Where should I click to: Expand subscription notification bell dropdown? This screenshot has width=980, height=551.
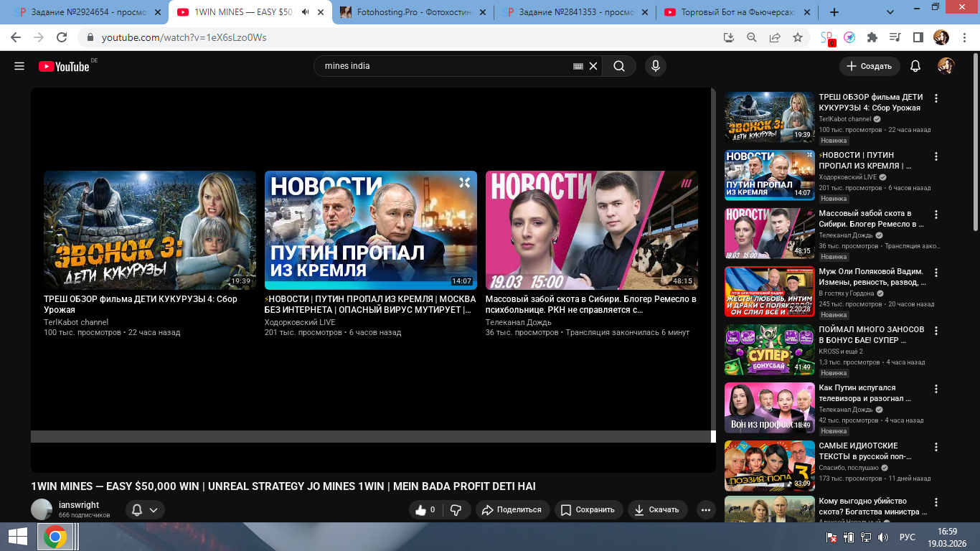145,509
